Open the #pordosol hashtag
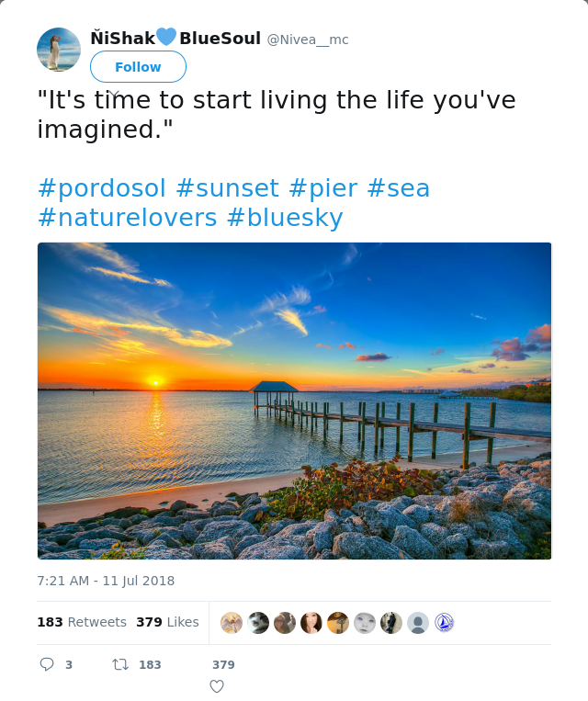 [102, 187]
